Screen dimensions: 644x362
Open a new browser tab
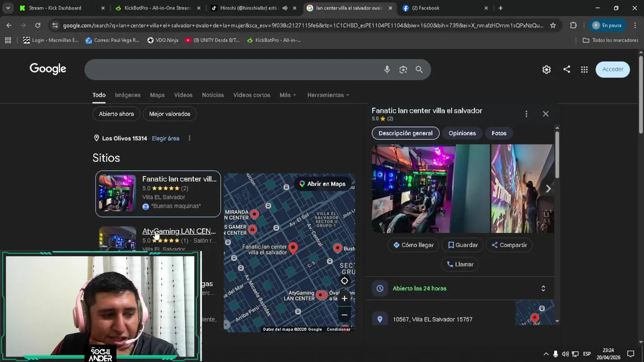[500, 8]
